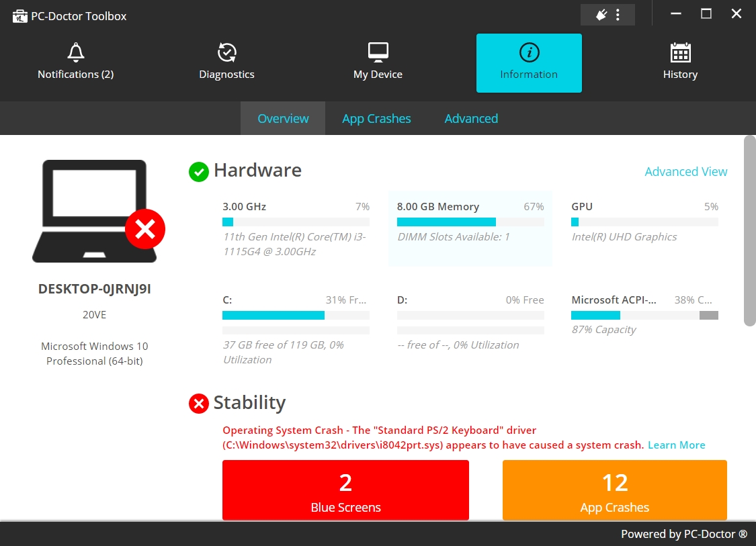Open the Advanced View link
This screenshot has height=546, width=756.
click(x=685, y=171)
